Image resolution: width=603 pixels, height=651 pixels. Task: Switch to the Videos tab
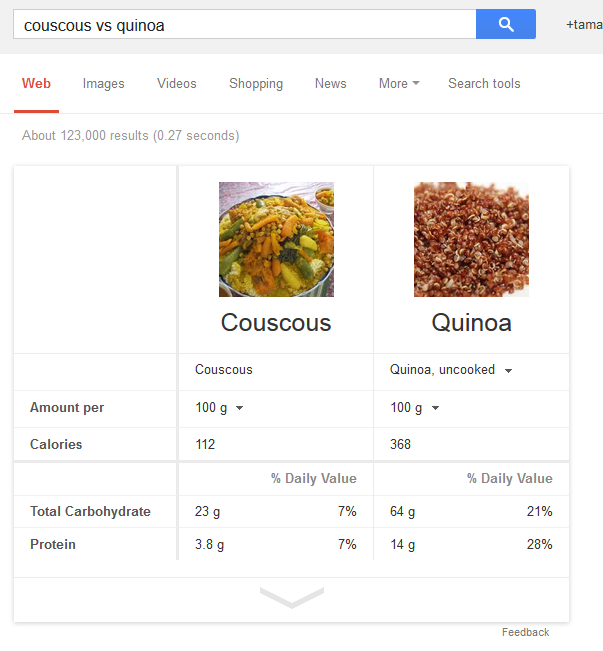(x=177, y=84)
